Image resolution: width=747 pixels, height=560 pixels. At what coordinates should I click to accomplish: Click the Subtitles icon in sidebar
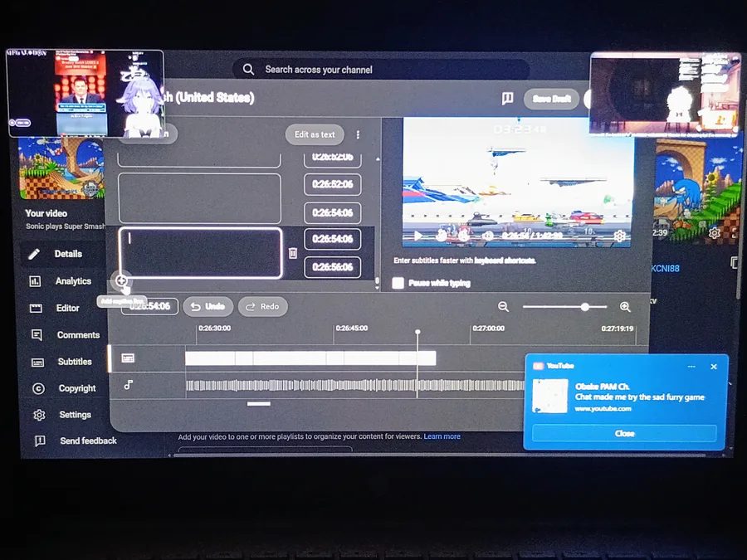point(37,363)
